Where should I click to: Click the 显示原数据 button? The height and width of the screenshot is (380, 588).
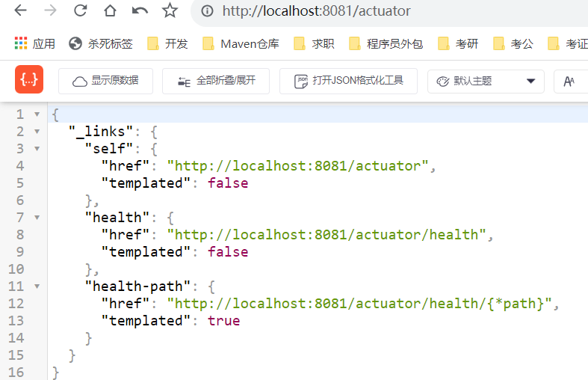point(106,81)
